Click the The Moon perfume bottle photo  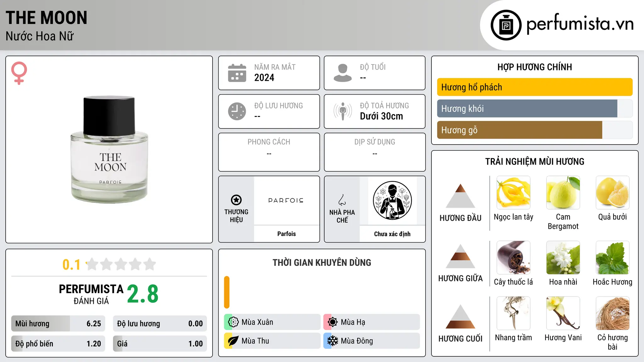[x=109, y=149]
